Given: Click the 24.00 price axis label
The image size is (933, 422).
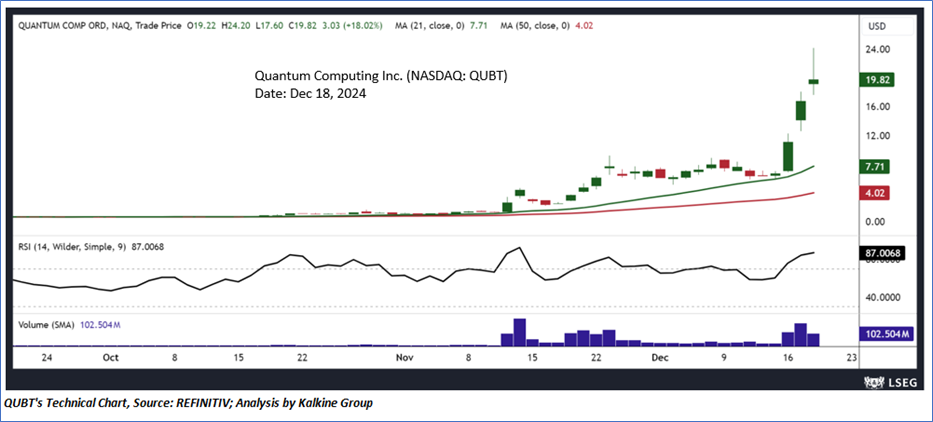Looking at the screenshot, I should pos(880,50).
